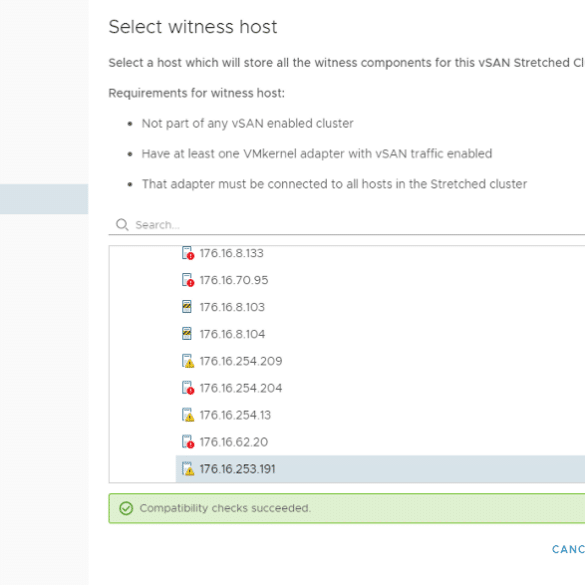Click the error host icon beside 176.16.62.20
The height and width of the screenshot is (585, 585).
click(x=188, y=442)
